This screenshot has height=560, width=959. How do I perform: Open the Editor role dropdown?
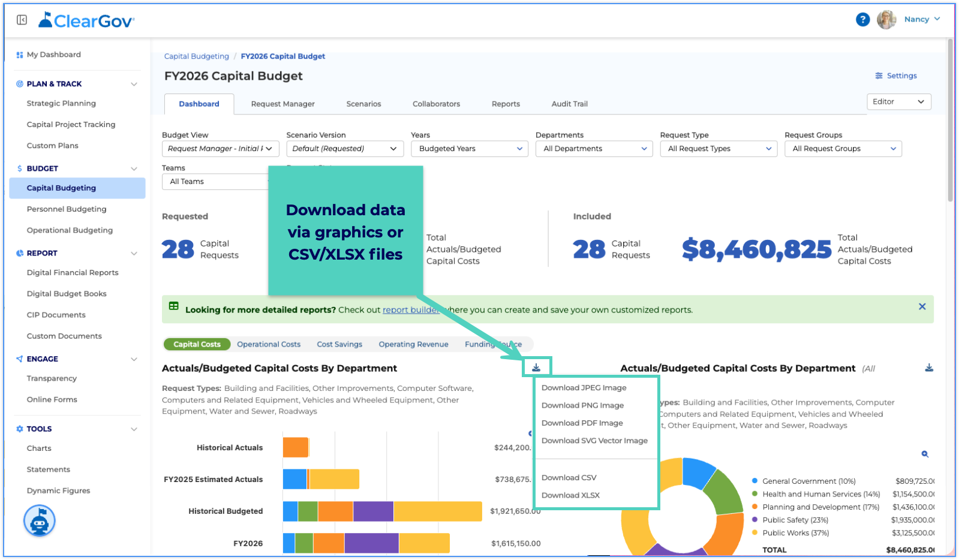click(899, 102)
